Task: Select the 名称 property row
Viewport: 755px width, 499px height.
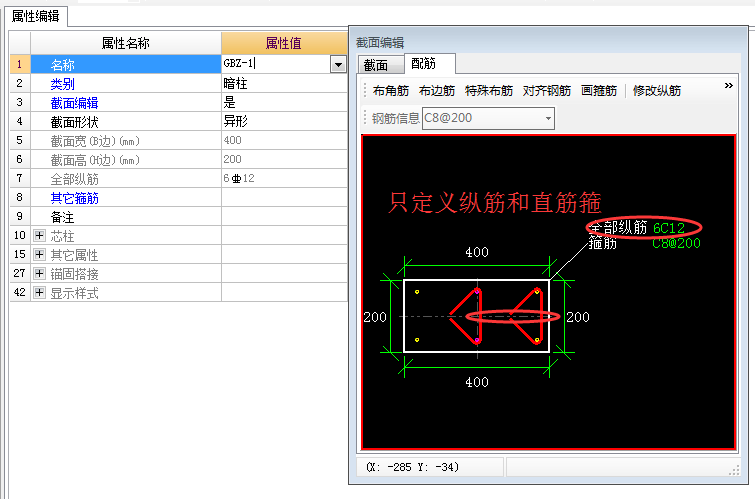Action: coord(126,64)
